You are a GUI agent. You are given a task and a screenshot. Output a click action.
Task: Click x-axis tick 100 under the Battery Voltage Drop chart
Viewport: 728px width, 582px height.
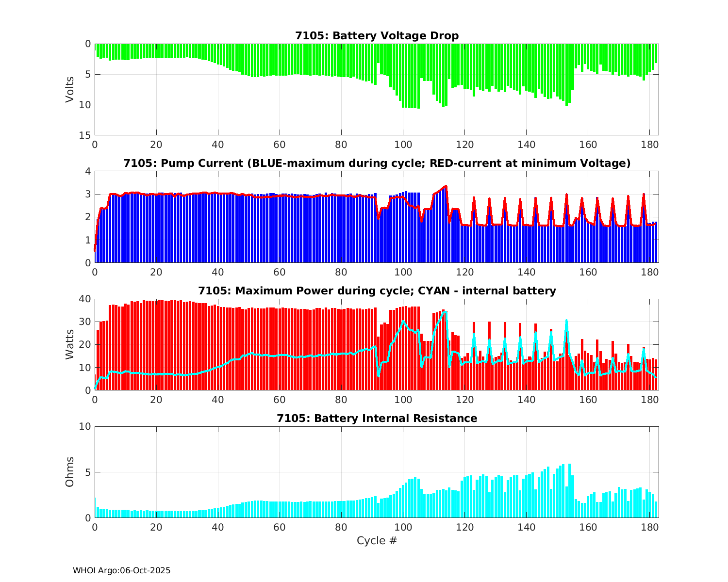pos(403,145)
